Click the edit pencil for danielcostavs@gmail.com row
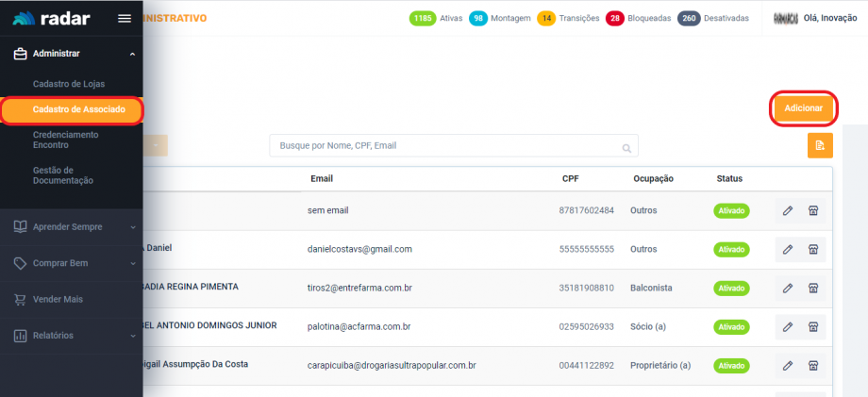This screenshot has width=868, height=397. (x=788, y=250)
